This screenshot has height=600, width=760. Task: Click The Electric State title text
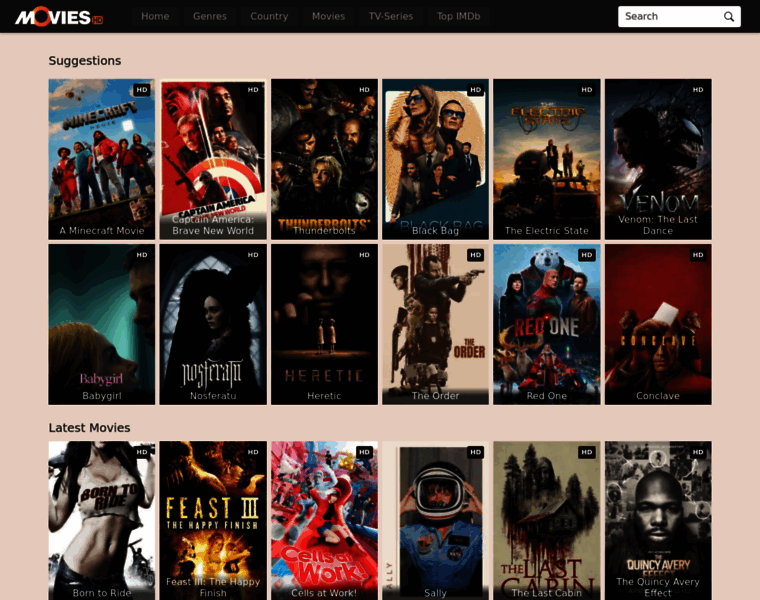[547, 231]
